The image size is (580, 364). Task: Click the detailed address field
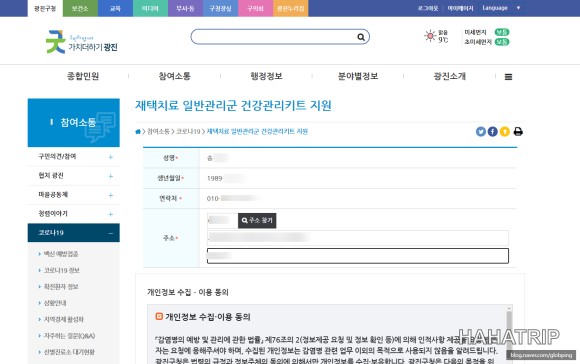(358, 256)
